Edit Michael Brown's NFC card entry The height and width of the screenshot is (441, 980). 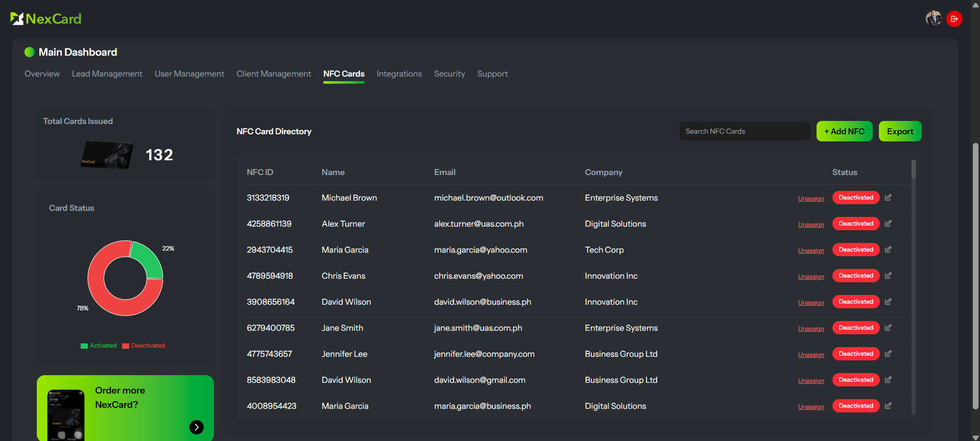pos(888,198)
